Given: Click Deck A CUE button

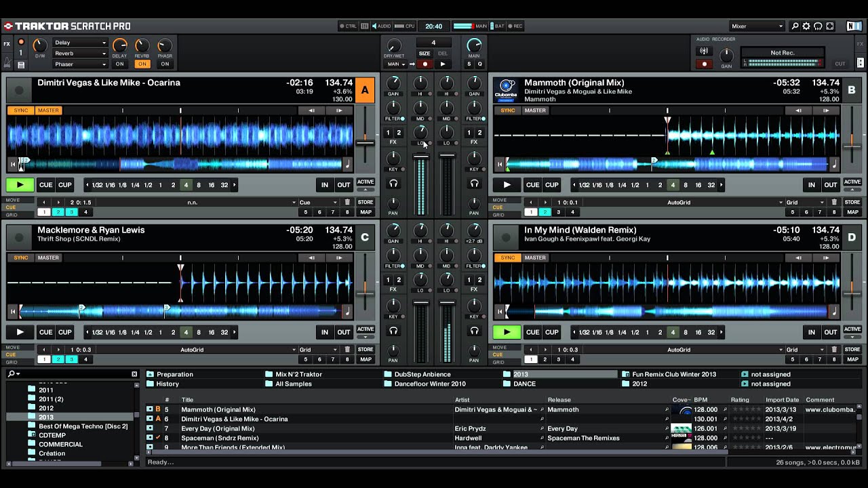Looking at the screenshot, I should click(x=45, y=185).
